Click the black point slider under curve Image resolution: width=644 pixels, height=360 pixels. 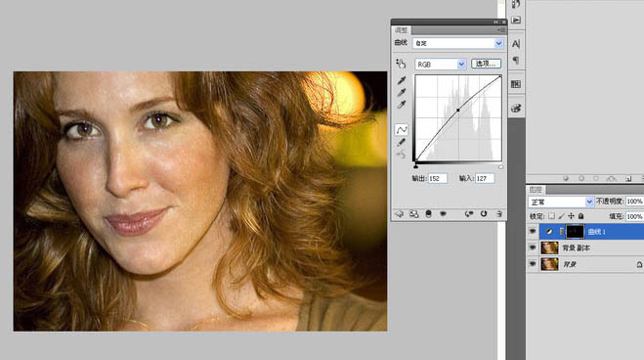pos(415,166)
